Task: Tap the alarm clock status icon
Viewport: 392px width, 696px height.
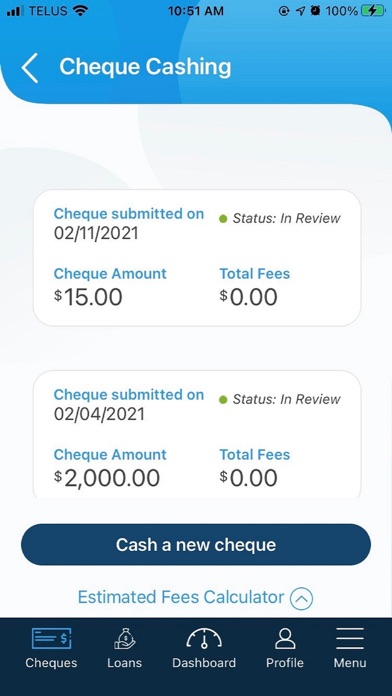Action: coord(315,11)
